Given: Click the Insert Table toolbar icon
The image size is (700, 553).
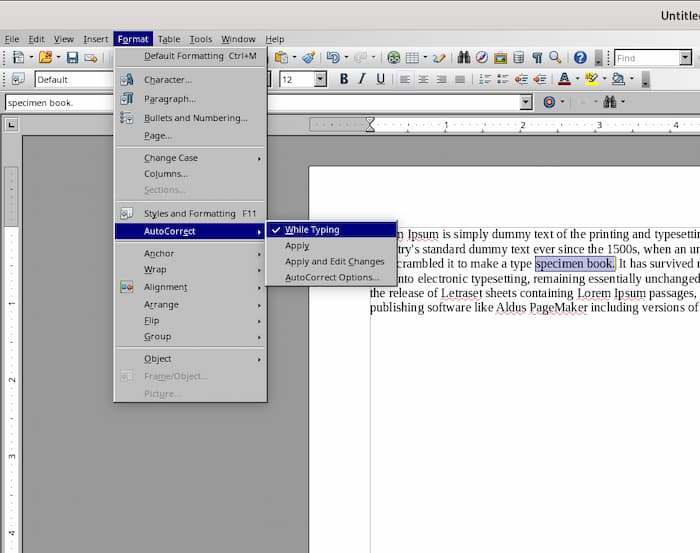Looking at the screenshot, I should (x=412, y=58).
